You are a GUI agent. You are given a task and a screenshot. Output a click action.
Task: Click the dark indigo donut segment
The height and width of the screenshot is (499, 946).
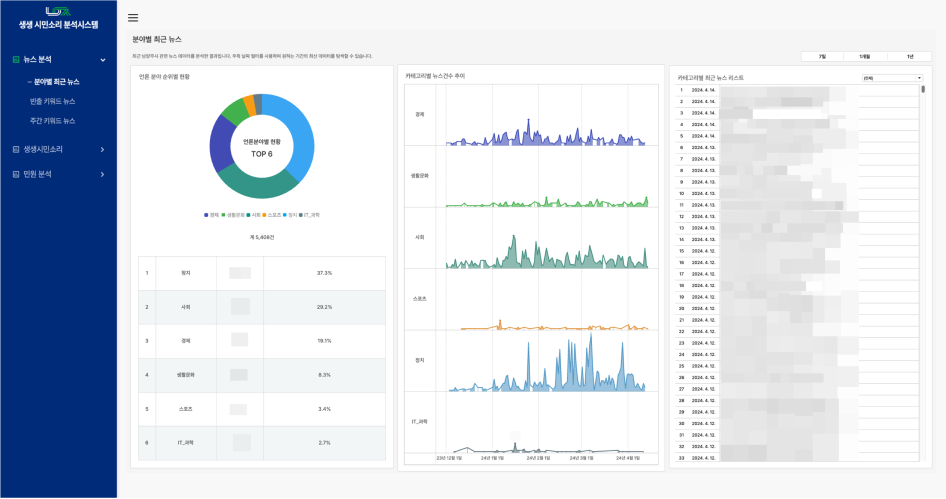pyautogui.click(x=221, y=144)
